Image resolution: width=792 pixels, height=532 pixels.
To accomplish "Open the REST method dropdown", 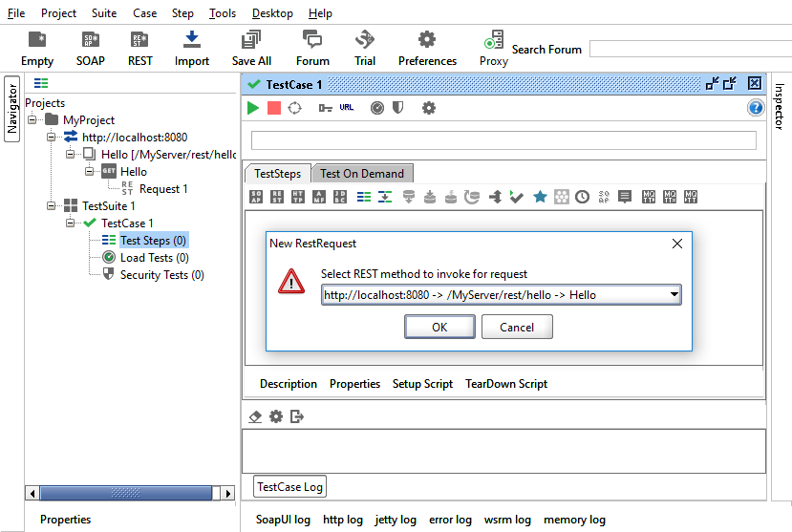I will (x=674, y=295).
